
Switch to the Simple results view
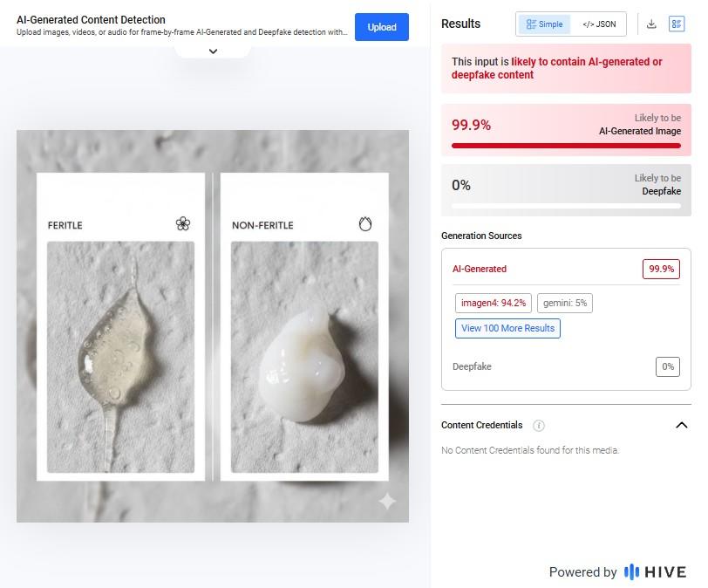pyautogui.click(x=545, y=24)
